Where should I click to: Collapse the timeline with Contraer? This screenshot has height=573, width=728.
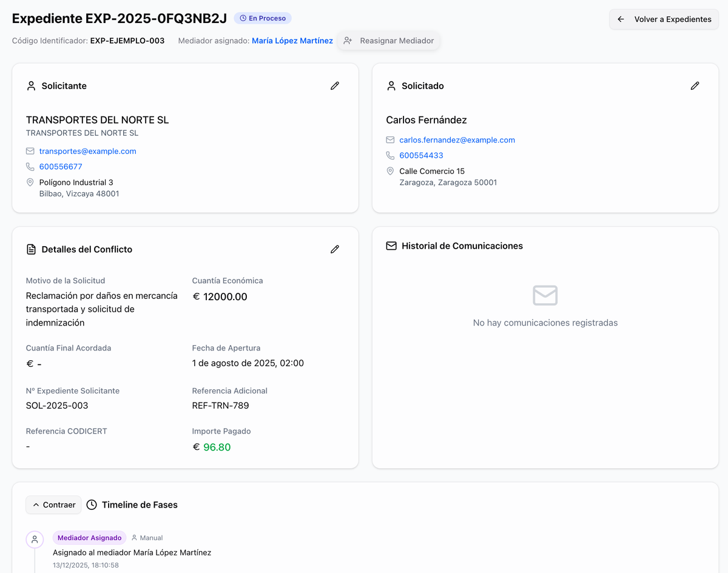[x=53, y=504]
